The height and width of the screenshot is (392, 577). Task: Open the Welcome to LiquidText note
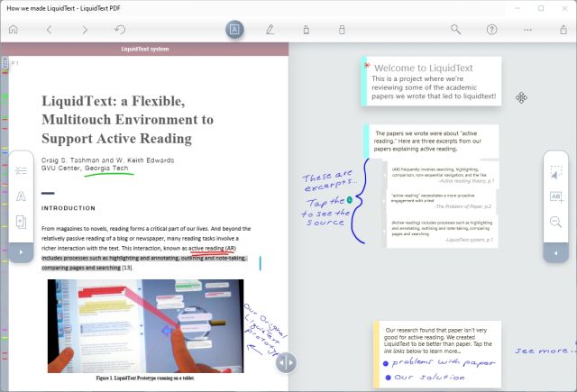(431, 81)
